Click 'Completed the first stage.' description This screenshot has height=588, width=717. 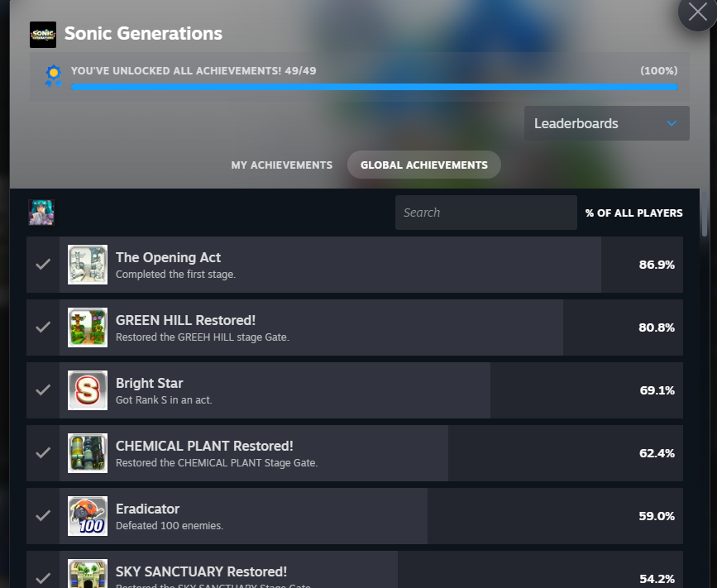coord(175,275)
